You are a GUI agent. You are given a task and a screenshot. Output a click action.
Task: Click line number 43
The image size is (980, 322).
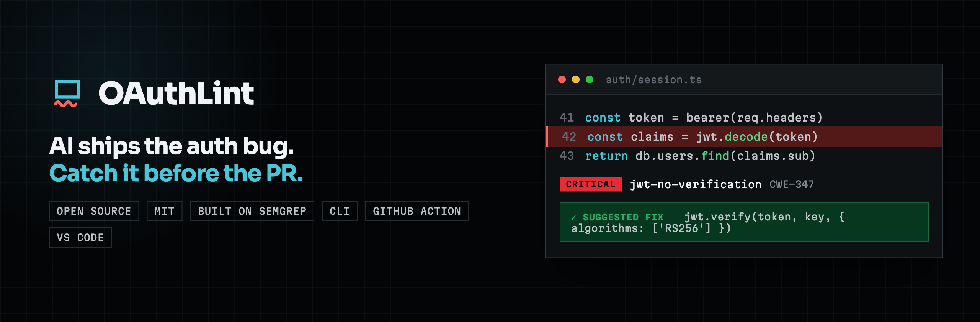[567, 156]
